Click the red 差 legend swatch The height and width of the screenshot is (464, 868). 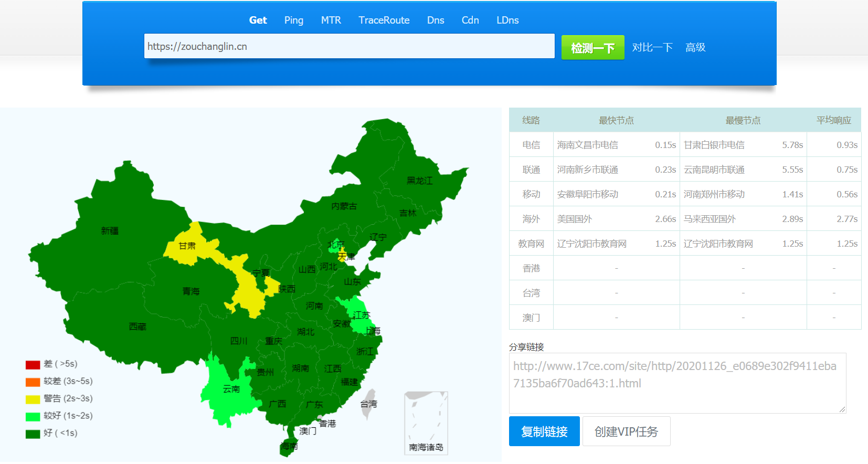(33, 364)
